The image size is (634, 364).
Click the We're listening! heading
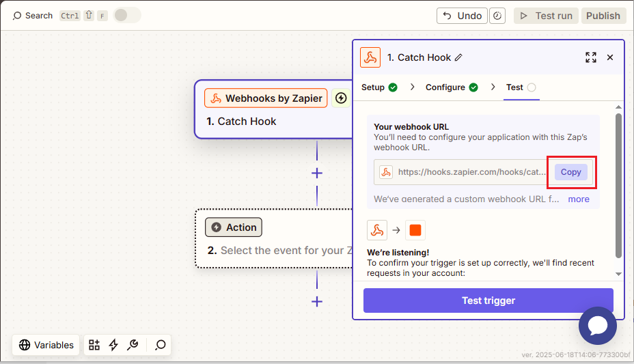click(x=398, y=253)
